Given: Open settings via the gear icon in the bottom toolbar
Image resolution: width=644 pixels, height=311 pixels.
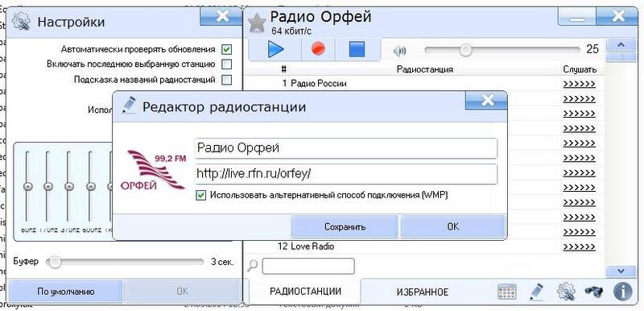Looking at the screenshot, I should 566,292.
